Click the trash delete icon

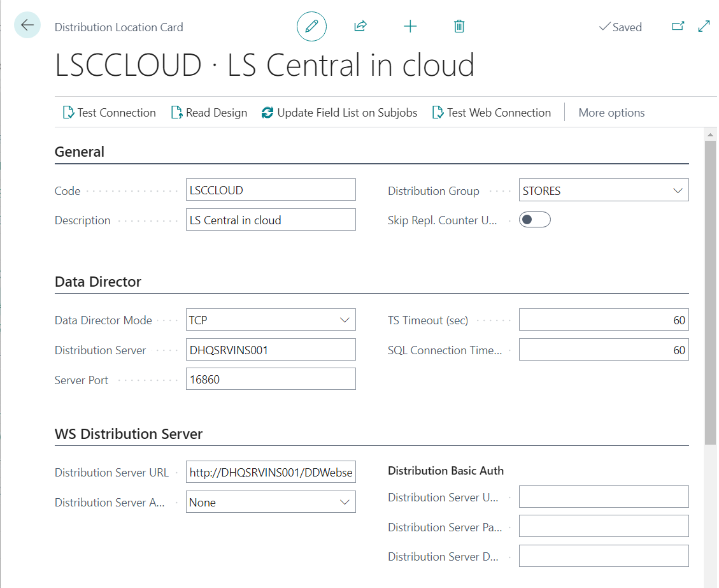[x=459, y=26]
